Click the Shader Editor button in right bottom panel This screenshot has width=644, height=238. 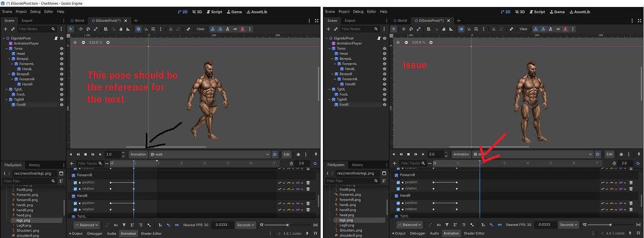coord(474,233)
